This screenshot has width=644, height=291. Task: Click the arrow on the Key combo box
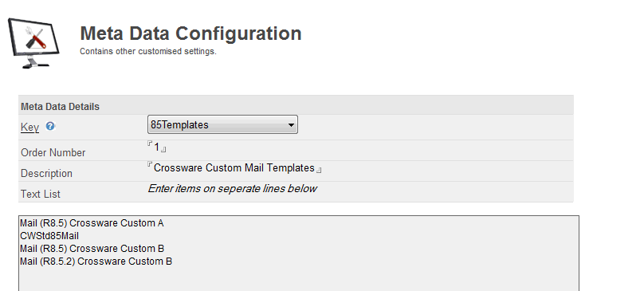click(x=291, y=125)
